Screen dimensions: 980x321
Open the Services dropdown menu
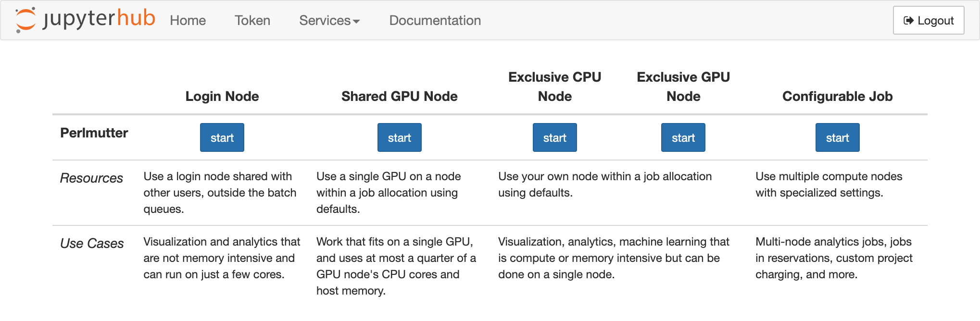329,20
